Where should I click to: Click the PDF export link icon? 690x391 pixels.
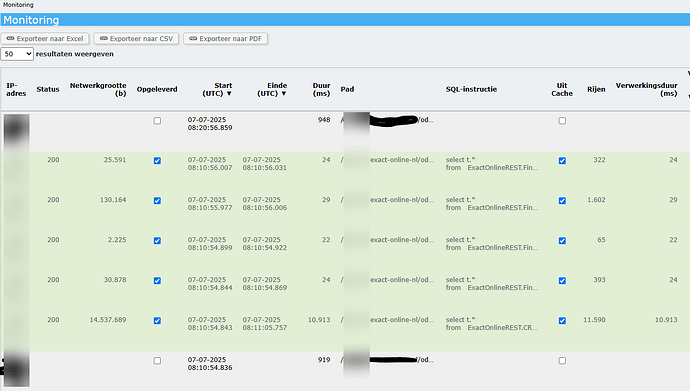(x=193, y=39)
